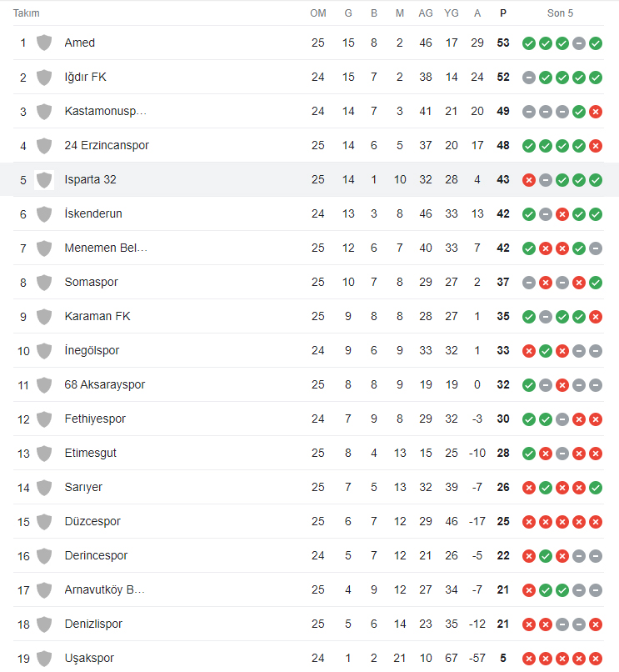Click Menemen Bel's most recent draw icon

pos(596,248)
